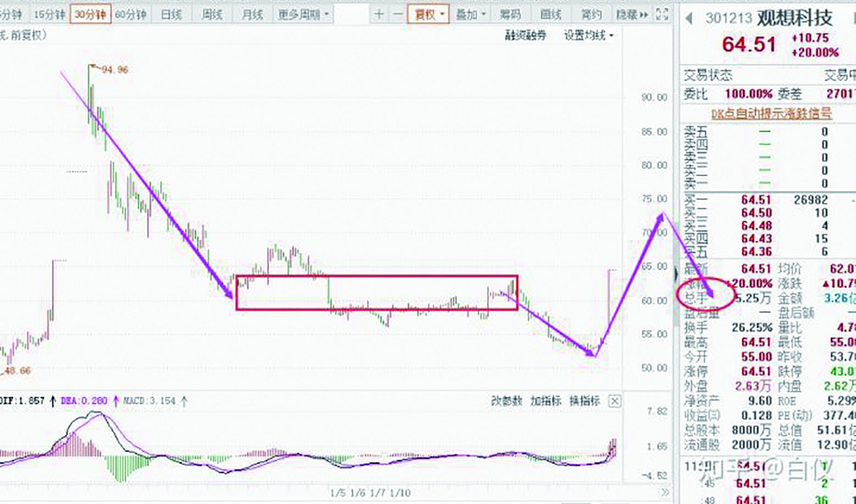Expand the 设置均线 moving average menu
Screen dimensions: 856x504
click(x=588, y=34)
